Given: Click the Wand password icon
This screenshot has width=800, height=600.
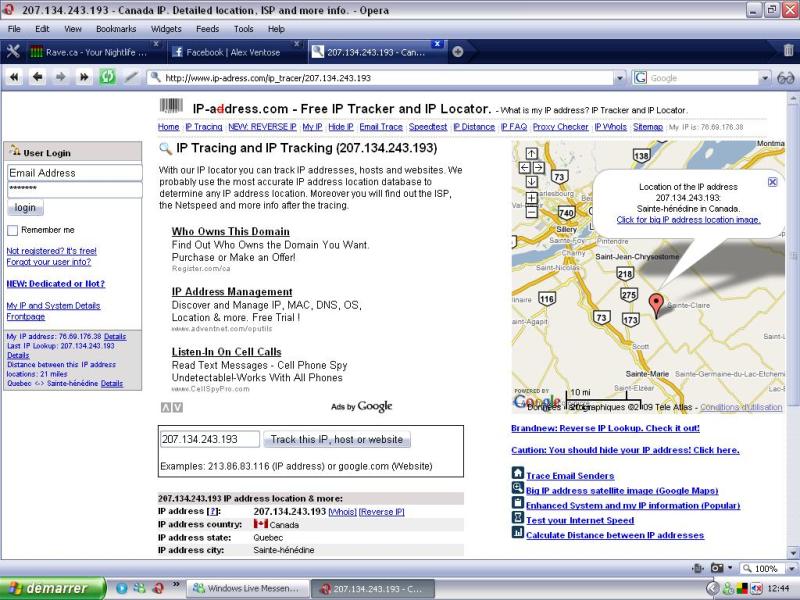Looking at the screenshot, I should [x=131, y=78].
